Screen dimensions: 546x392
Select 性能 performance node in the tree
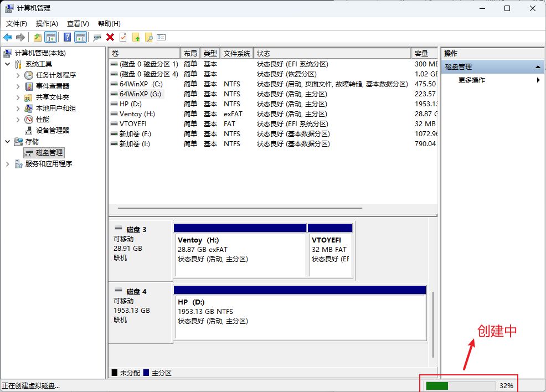[x=43, y=120]
